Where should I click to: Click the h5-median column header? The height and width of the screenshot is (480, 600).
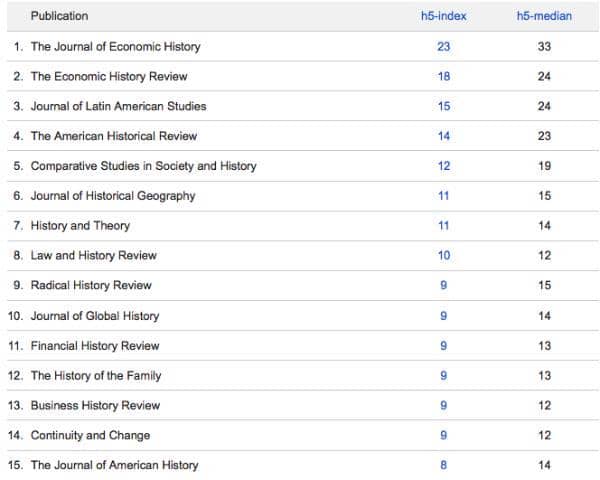coord(544,16)
